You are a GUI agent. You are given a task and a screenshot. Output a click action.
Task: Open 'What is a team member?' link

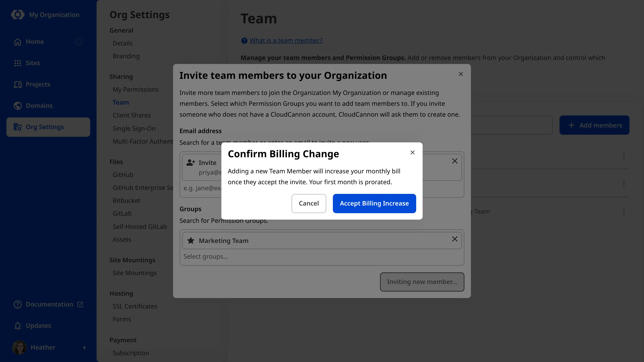coord(286,40)
